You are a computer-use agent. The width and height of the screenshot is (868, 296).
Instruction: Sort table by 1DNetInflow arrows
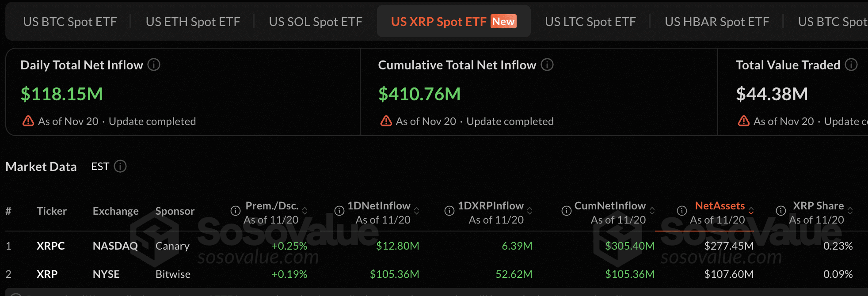pos(416,211)
